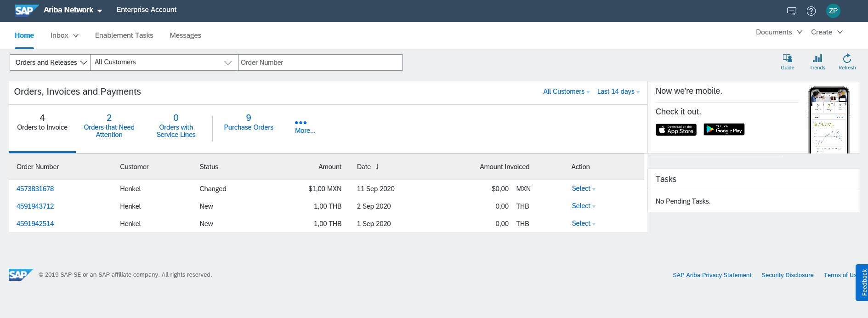Click the Changed status of order 4573831678

tap(213, 189)
